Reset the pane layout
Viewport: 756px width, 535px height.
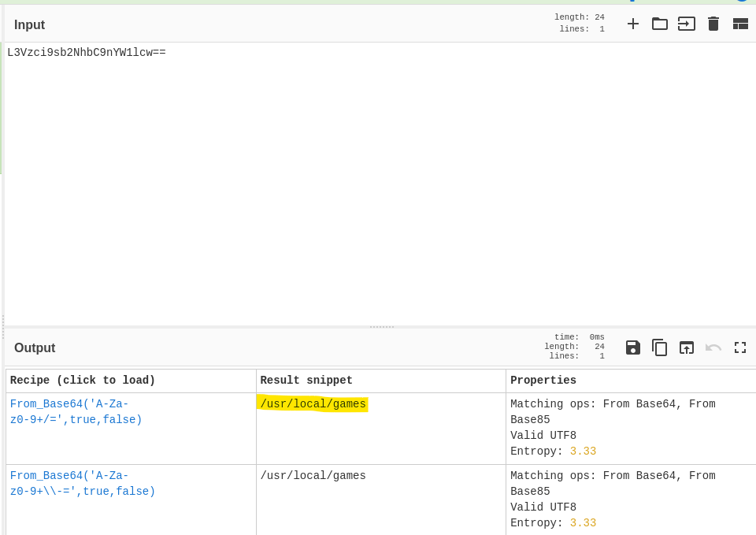[740, 24]
